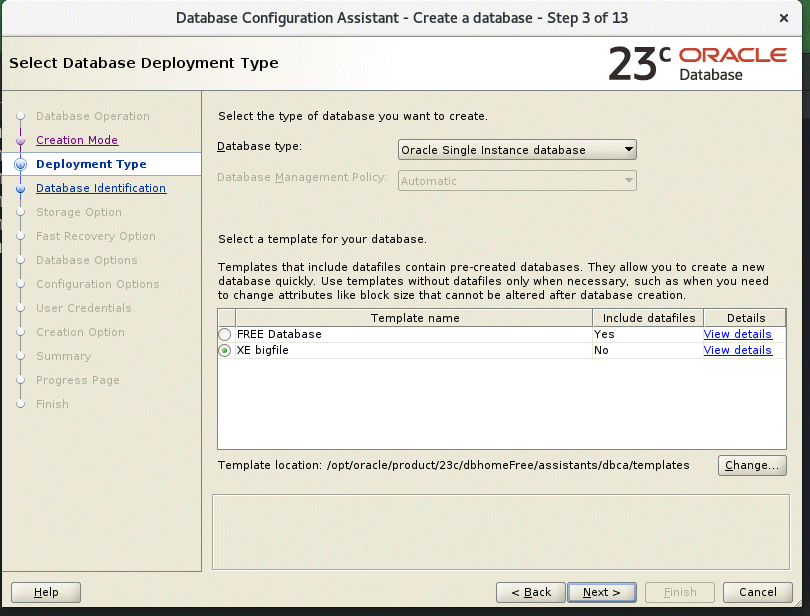Screen dimensions: 810x616
Task: Cancel the database creation wizard
Action: [x=750, y=592]
